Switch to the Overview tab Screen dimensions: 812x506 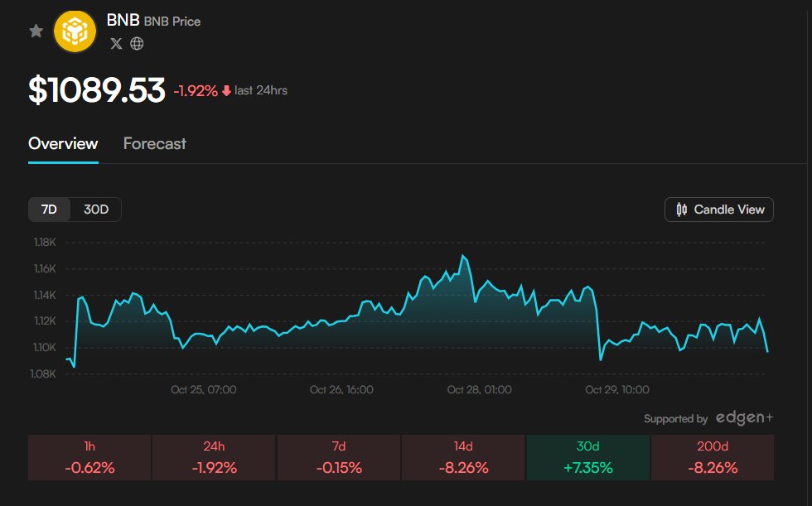[x=63, y=144]
